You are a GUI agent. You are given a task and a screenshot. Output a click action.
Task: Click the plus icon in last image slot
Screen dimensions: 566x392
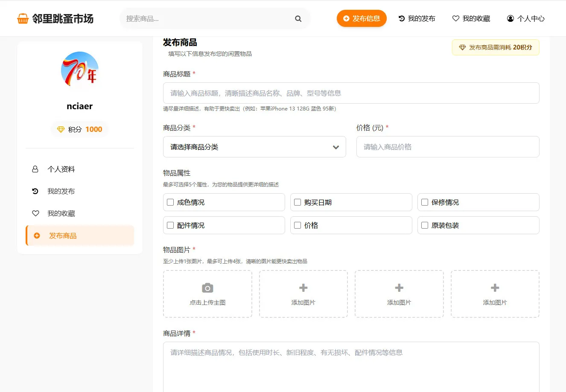(x=495, y=288)
